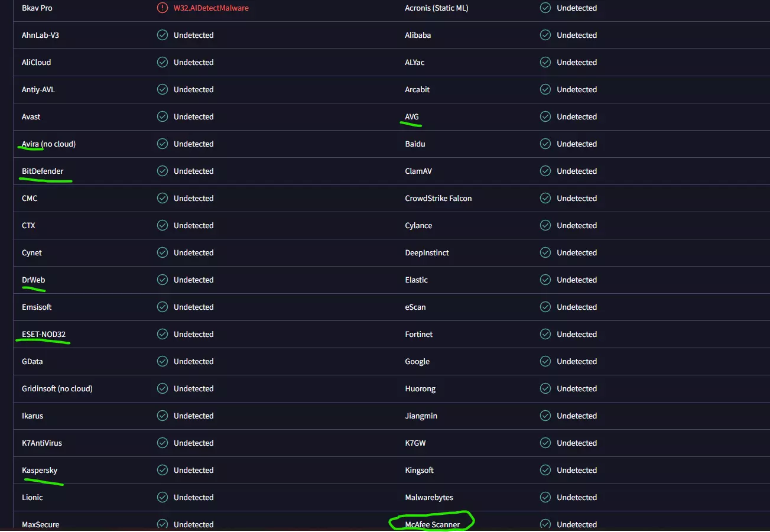
Task: Click the checkmark icon in the Acronis (Static ML) row
Action: tap(545, 8)
